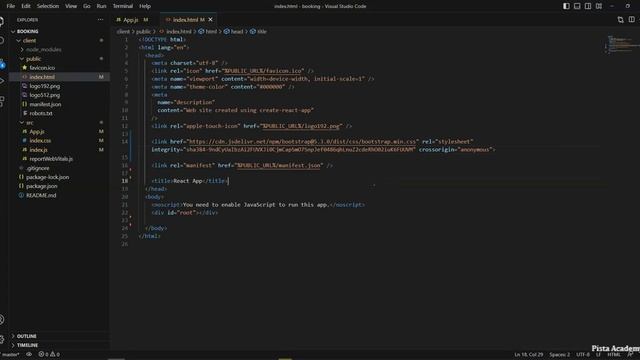The height and width of the screenshot is (360, 640).
Task: Open package-lock.json file
Action: (47, 177)
